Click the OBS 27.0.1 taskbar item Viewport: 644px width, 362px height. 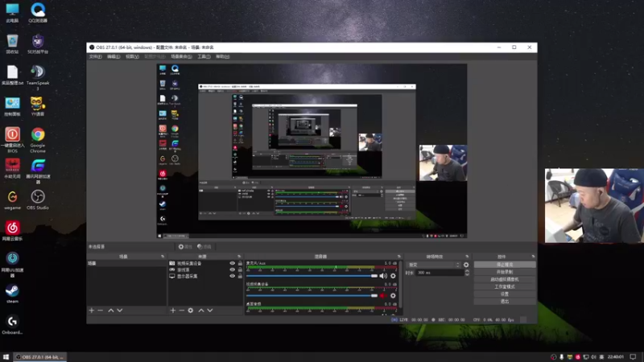39,357
